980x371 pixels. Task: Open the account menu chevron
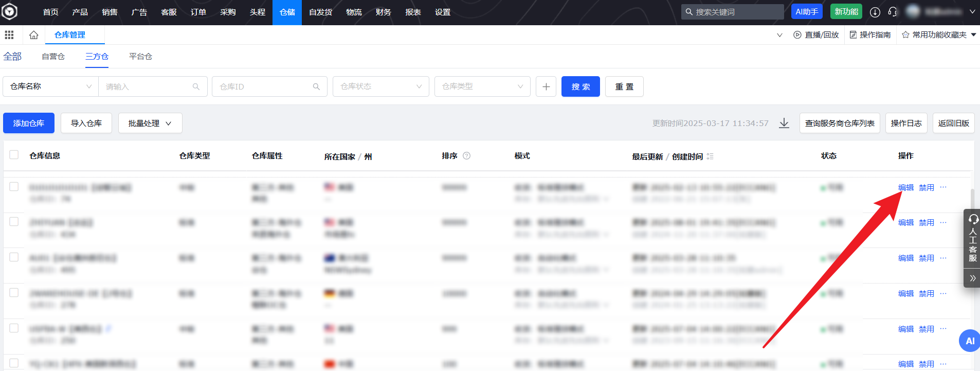pyautogui.click(x=972, y=11)
